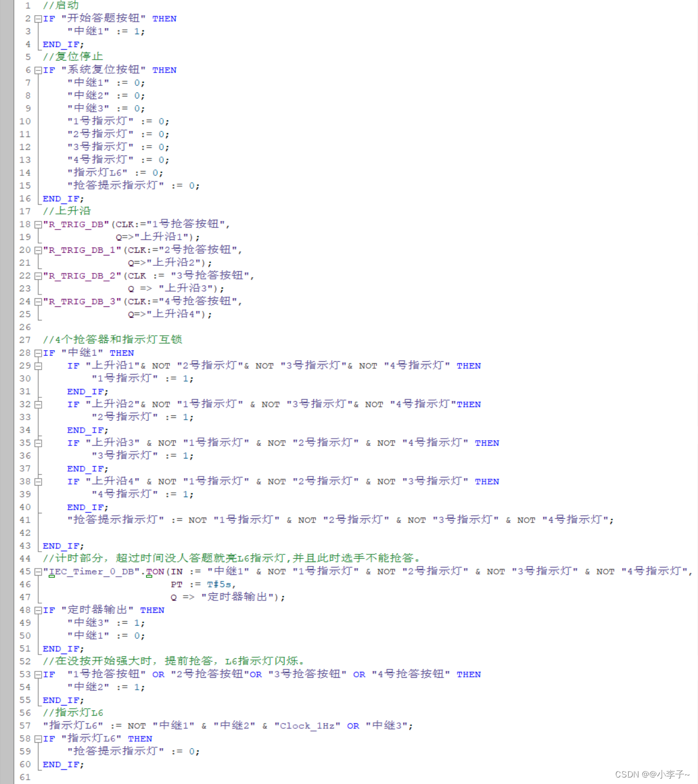This screenshot has width=698, height=784.
Task: Click the comment "//启动" on line 1
Action: click(61, 5)
